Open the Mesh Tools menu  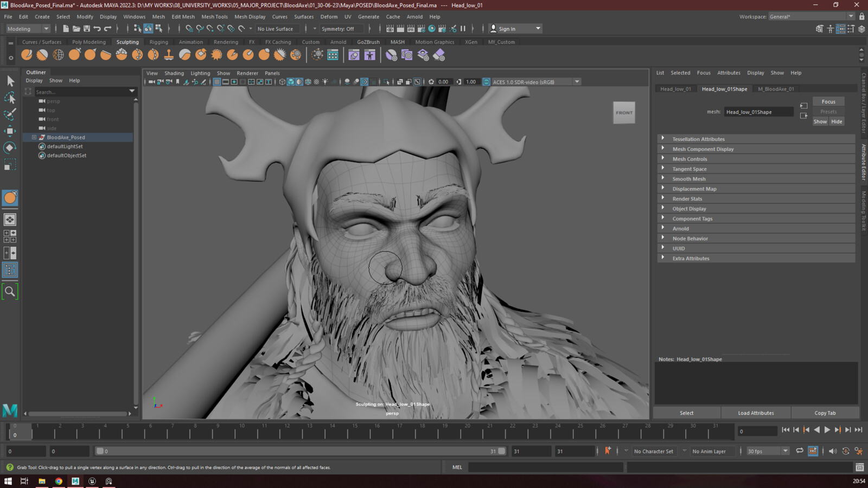click(x=214, y=17)
